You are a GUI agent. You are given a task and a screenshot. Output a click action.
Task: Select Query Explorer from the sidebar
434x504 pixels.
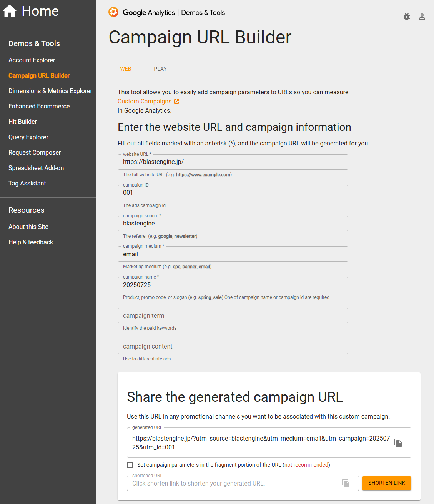click(28, 137)
